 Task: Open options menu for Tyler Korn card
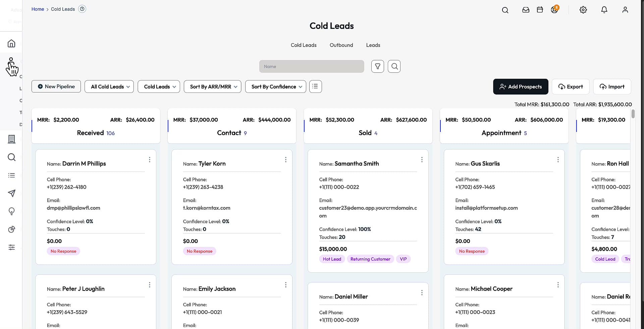pos(286,160)
